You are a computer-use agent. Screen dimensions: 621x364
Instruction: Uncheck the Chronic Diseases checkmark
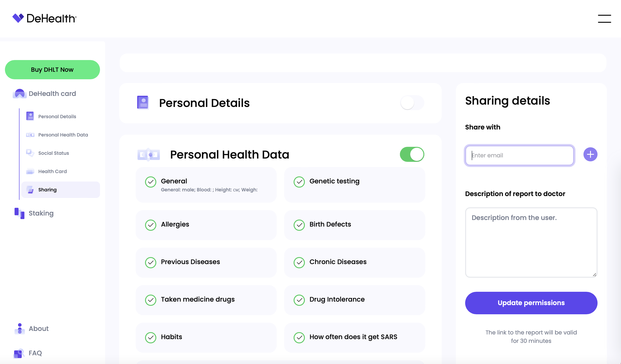[299, 262]
